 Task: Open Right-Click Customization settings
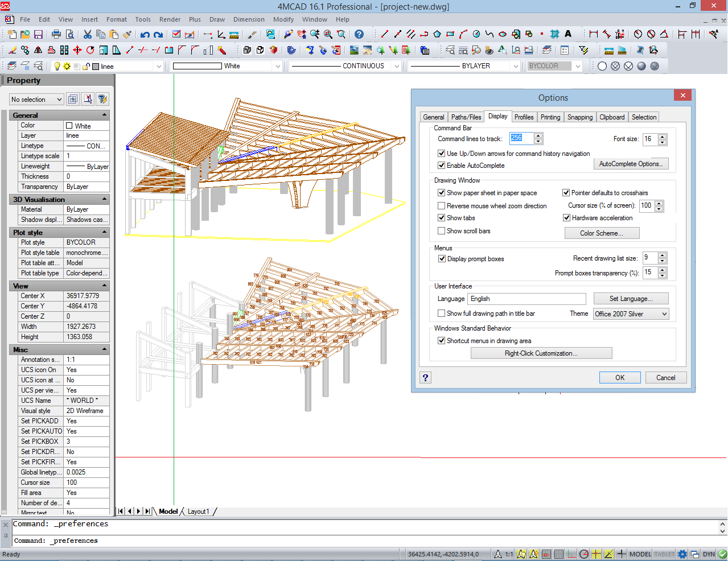[x=541, y=353]
